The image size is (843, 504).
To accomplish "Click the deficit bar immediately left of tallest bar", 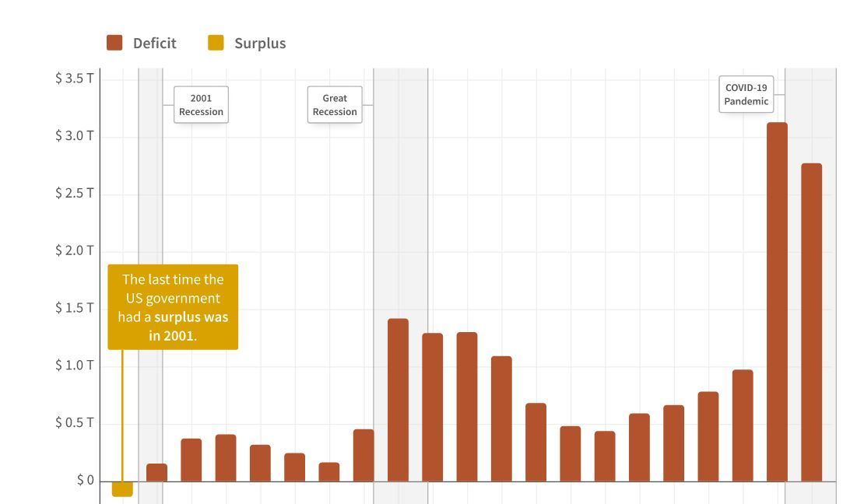I will click(x=743, y=425).
